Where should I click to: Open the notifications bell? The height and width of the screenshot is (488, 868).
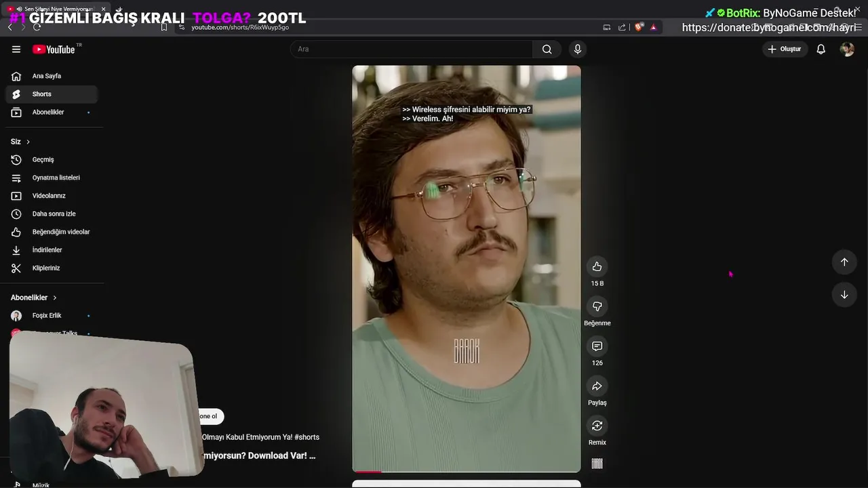[821, 49]
